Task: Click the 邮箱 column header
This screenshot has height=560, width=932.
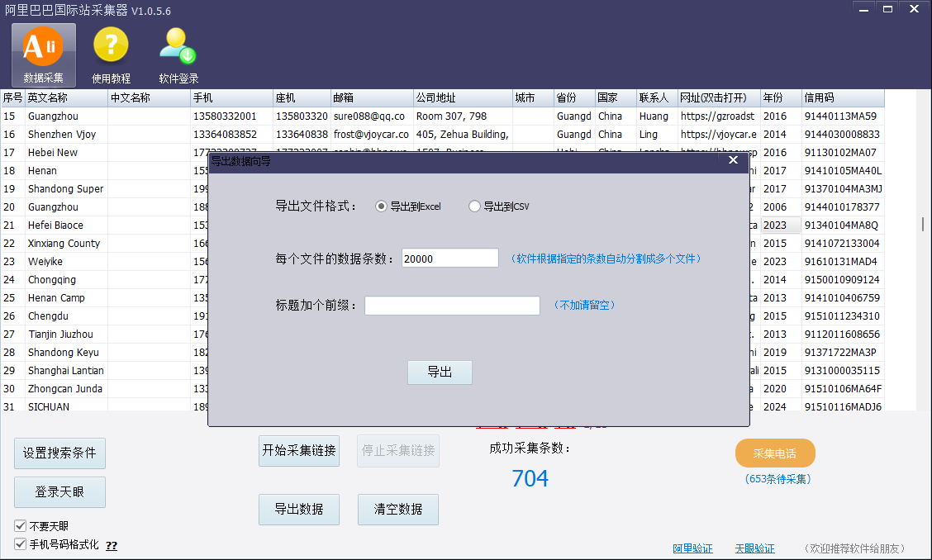Action: tap(372, 98)
